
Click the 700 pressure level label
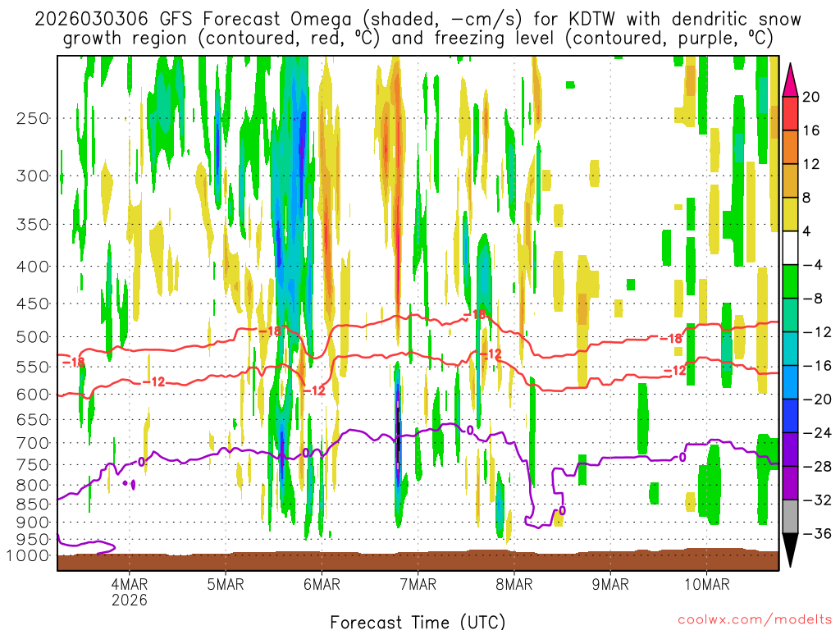pyautogui.click(x=33, y=444)
